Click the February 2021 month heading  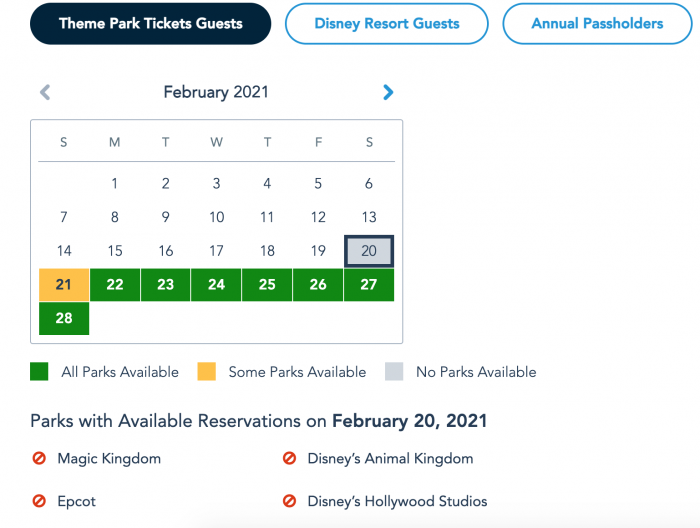[216, 93]
